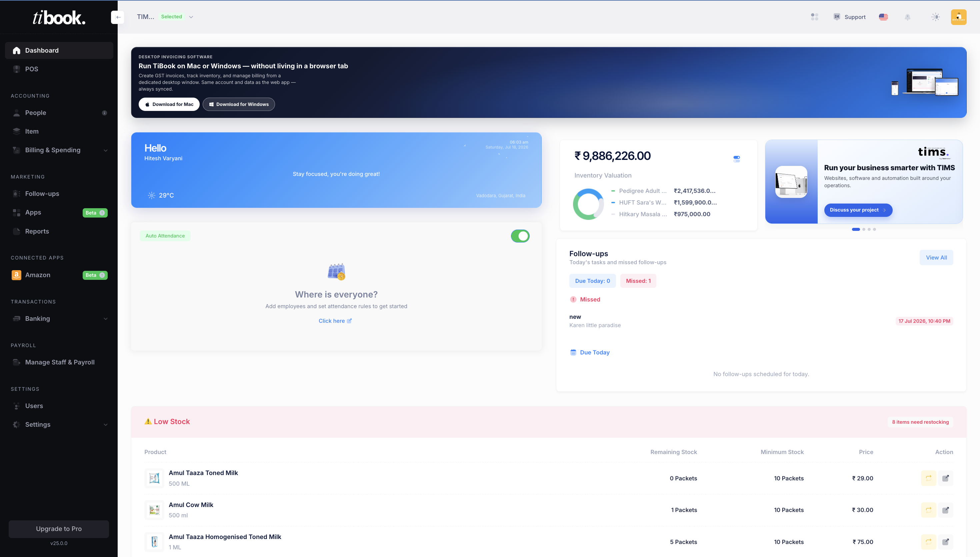Click restock icon for Amul Taaza Toned Milk
980x557 pixels.
[x=928, y=478]
